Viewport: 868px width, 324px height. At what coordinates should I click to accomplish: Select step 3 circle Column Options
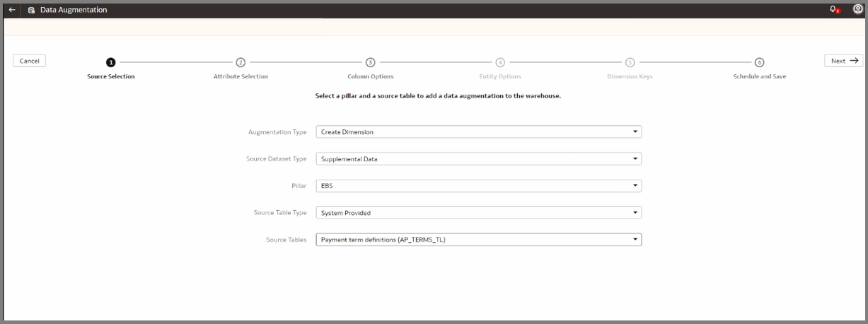tap(370, 62)
